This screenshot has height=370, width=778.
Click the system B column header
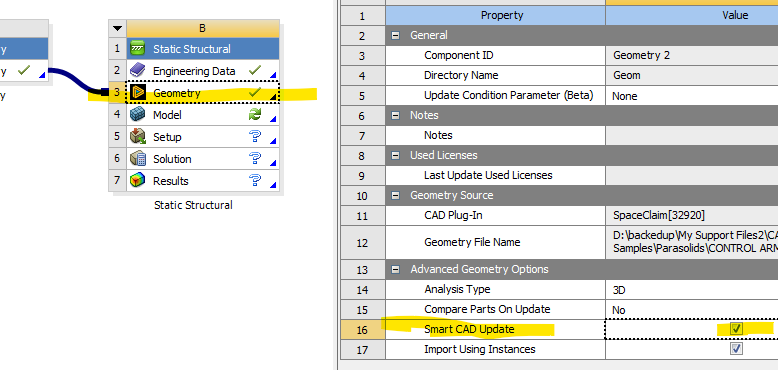pos(203,29)
